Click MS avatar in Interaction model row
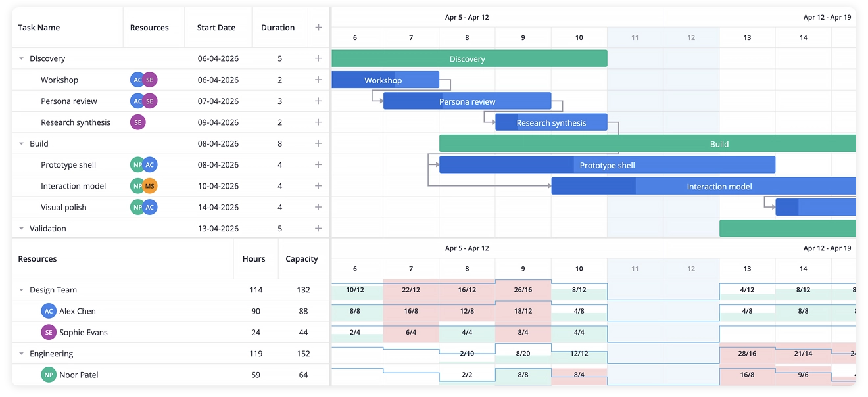The height and width of the screenshot is (397, 868). pos(150,186)
